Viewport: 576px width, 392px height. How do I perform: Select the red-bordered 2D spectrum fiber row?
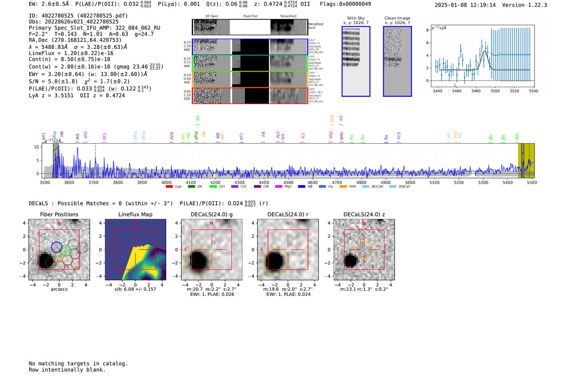coord(250,95)
